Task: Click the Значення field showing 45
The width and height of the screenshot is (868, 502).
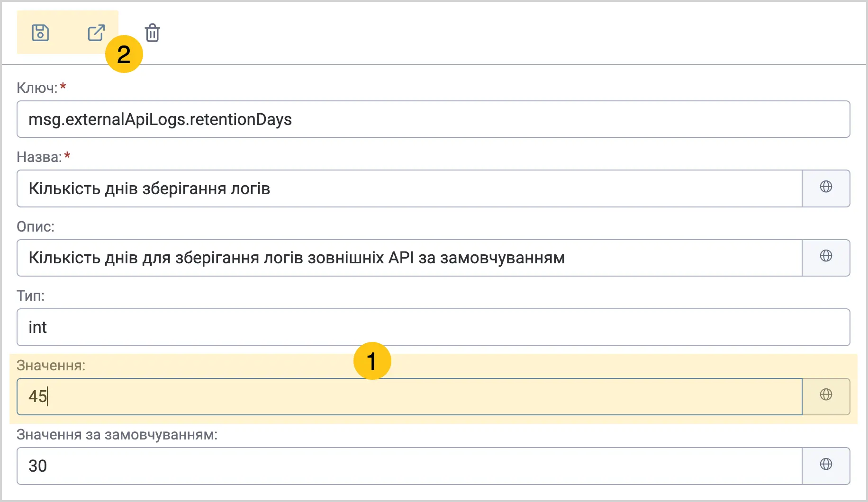Action: [409, 396]
